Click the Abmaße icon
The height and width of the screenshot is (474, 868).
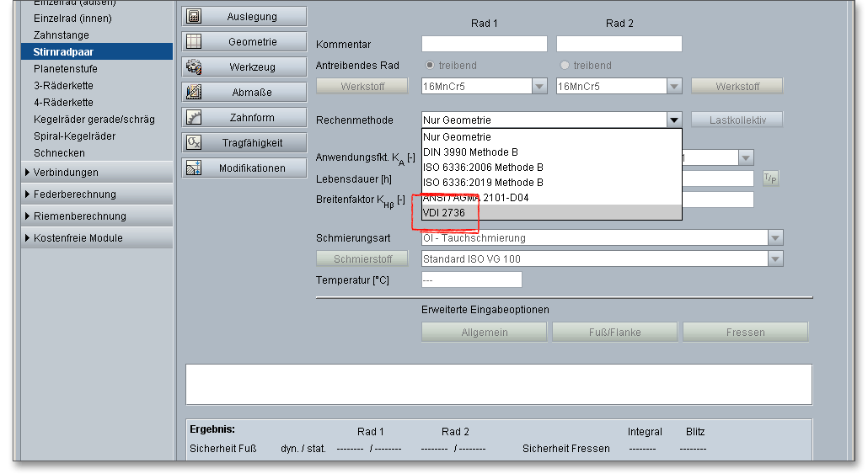click(x=193, y=92)
